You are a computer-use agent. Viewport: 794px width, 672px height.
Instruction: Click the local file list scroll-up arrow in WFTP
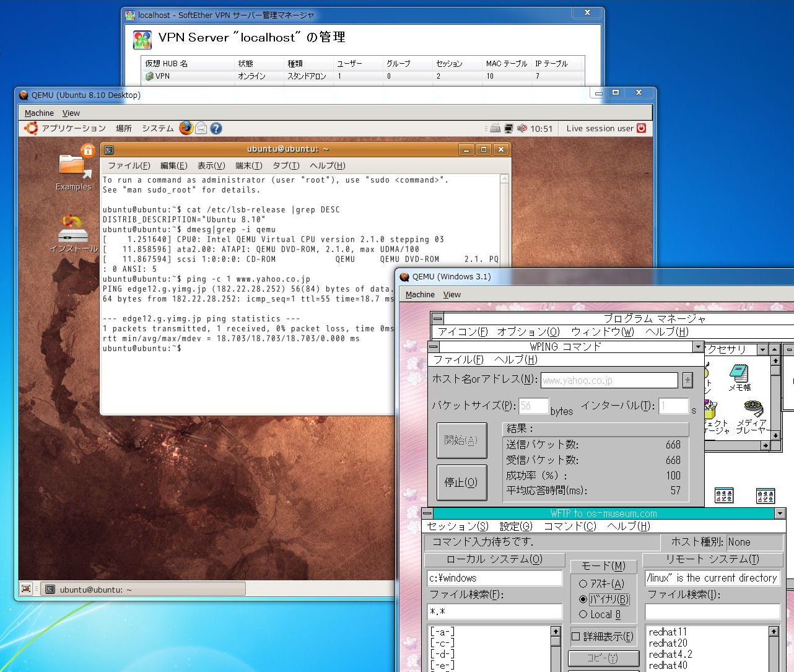tap(556, 632)
